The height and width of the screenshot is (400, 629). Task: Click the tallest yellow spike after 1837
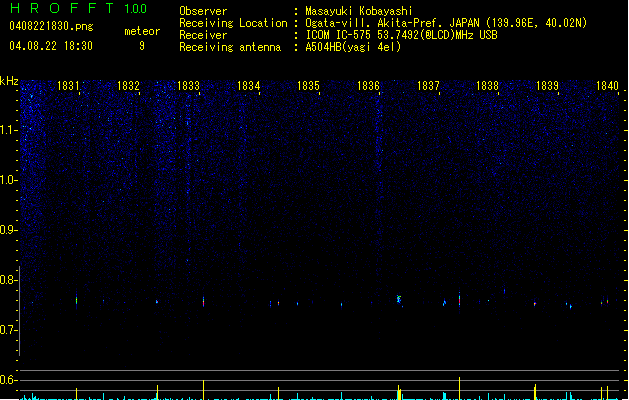459,388
